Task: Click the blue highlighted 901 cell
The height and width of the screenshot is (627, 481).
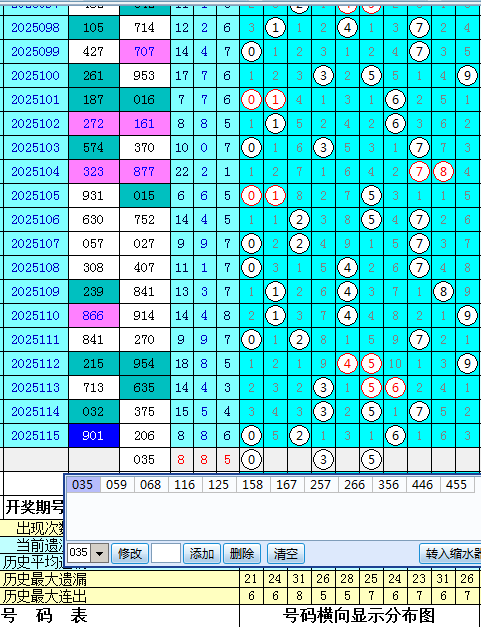Action: [x=94, y=435]
